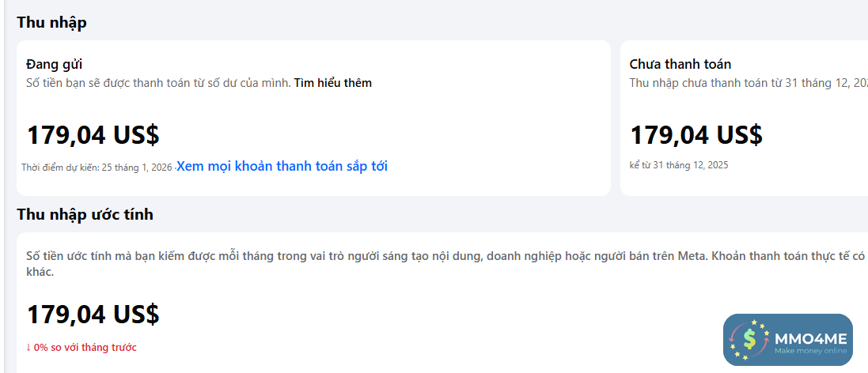Select the 'Đang gửi' card title

55,64
